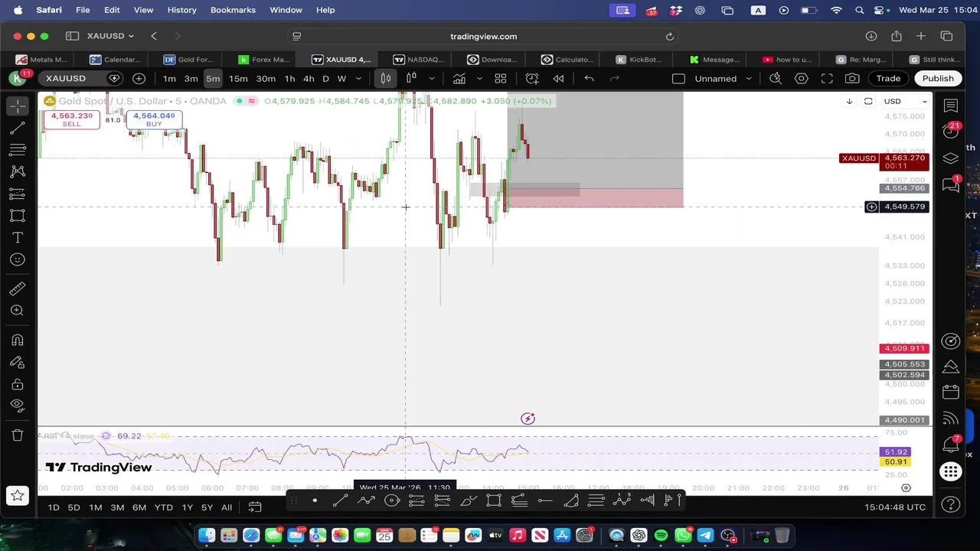This screenshot has width=980, height=551.
Task: Select the crosshair cursor tool
Action: (x=18, y=106)
